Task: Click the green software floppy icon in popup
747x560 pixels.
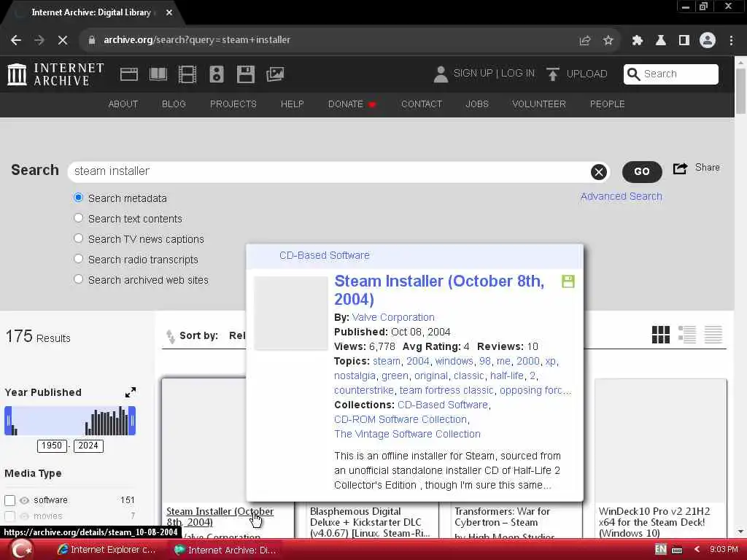Action: pyautogui.click(x=568, y=281)
